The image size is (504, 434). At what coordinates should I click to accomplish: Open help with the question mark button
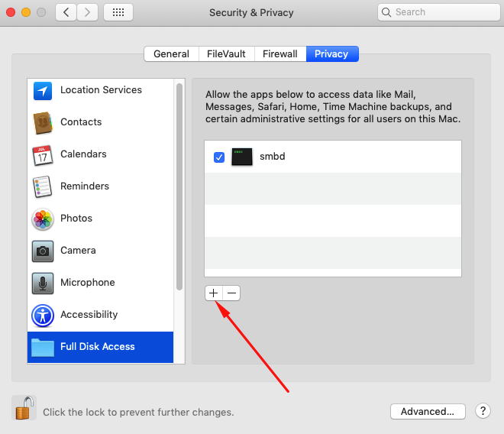[483, 411]
